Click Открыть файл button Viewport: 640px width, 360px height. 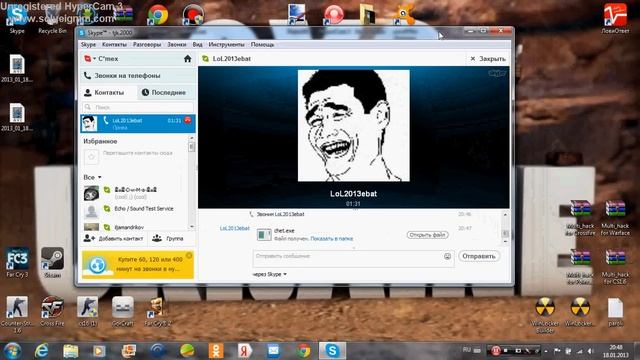click(427, 235)
